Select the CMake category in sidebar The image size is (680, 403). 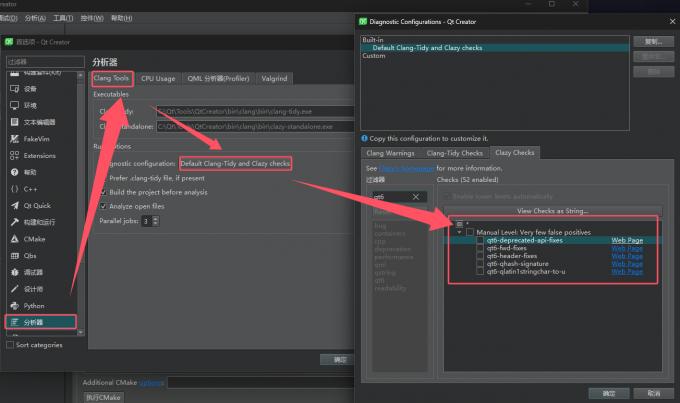tap(36, 238)
